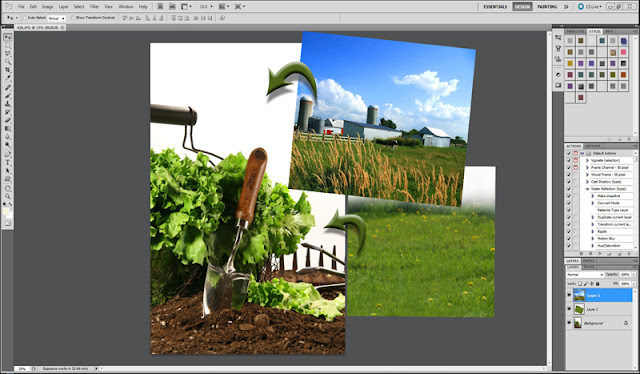Viewport: 640px width, 374px height.
Task: Open the layer blend mode dropdown
Action: [585, 275]
